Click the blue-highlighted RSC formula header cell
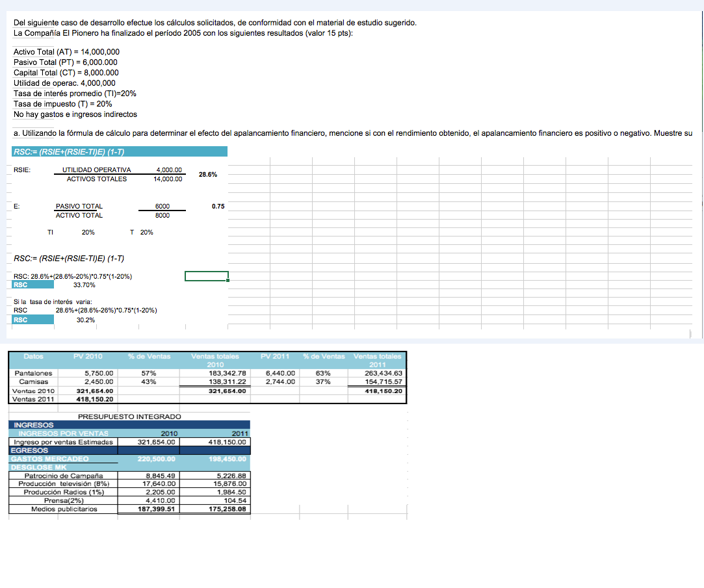The height and width of the screenshot is (588, 704). [120, 152]
